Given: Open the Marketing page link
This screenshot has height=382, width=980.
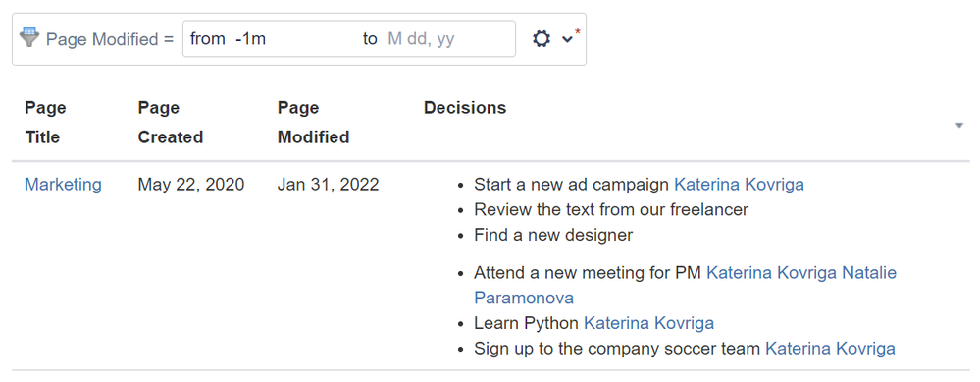Looking at the screenshot, I should point(63,185).
